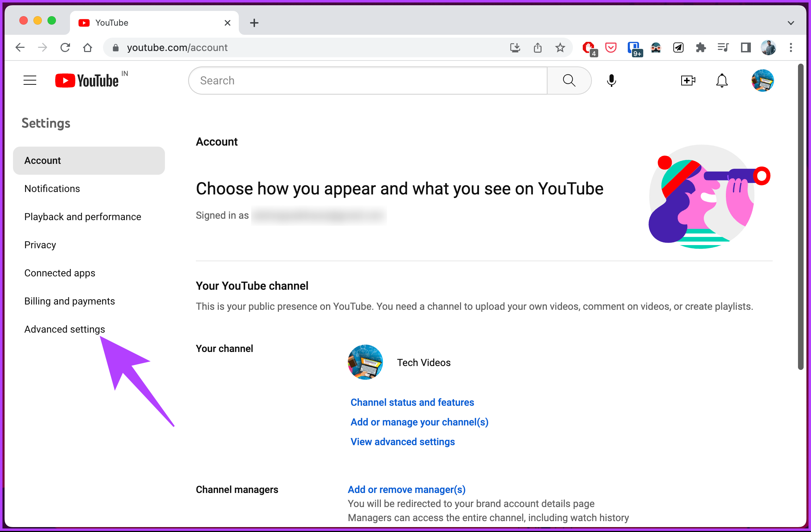Viewport: 811px width, 532px height.
Task: Click Channel status and features link
Action: pyautogui.click(x=412, y=402)
